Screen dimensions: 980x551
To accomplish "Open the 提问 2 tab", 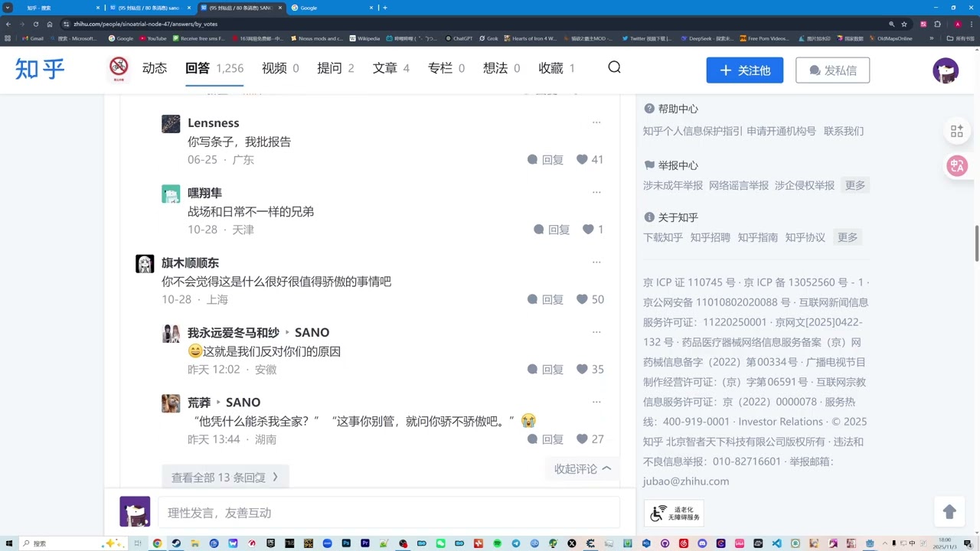I will 335,68.
